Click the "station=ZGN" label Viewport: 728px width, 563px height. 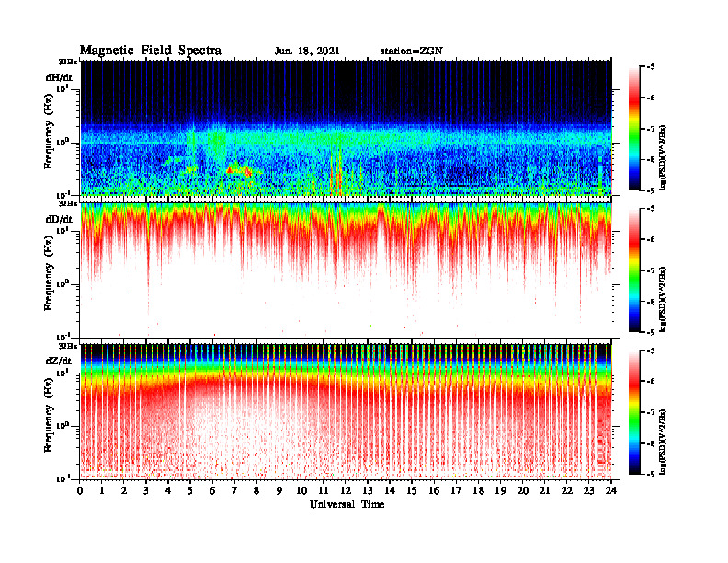[412, 52]
